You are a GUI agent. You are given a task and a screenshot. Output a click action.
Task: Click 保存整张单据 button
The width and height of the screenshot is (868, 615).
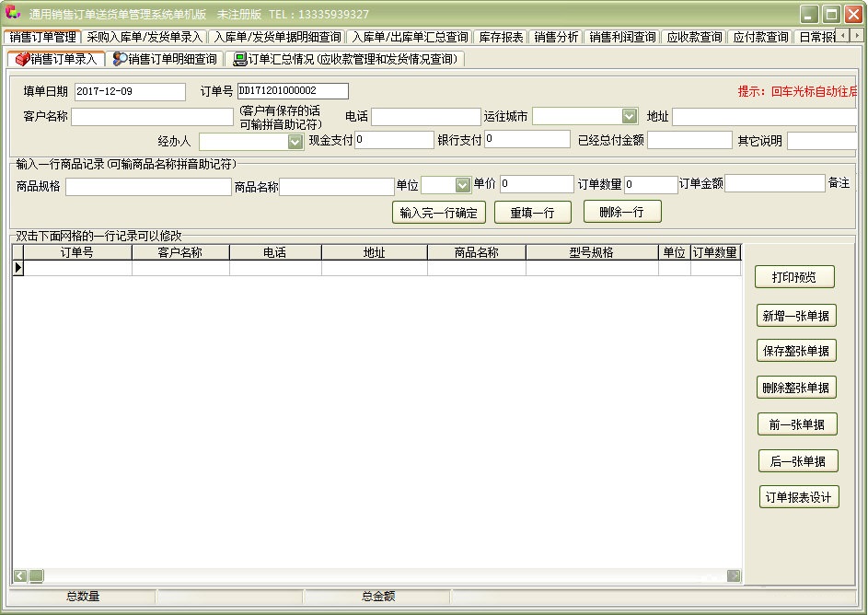(x=797, y=350)
